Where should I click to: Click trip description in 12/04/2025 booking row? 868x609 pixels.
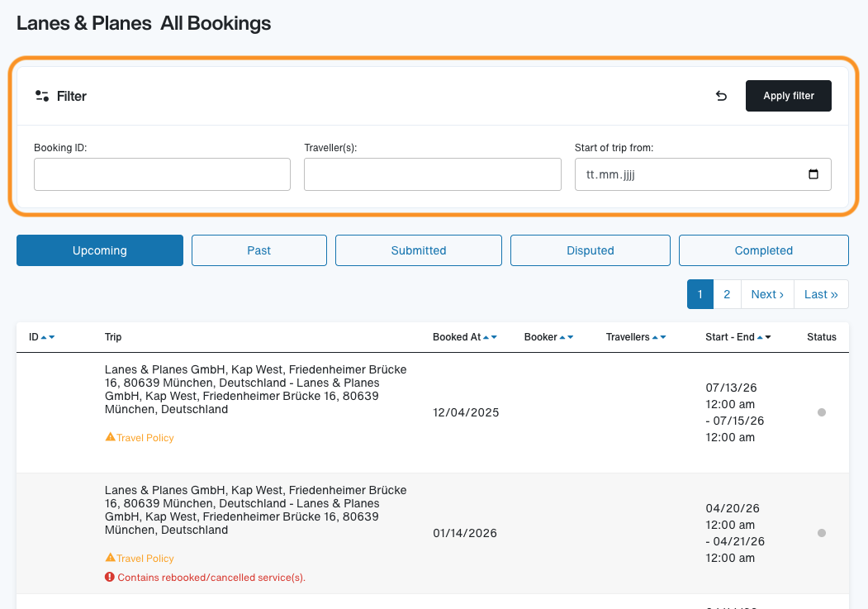[256, 389]
